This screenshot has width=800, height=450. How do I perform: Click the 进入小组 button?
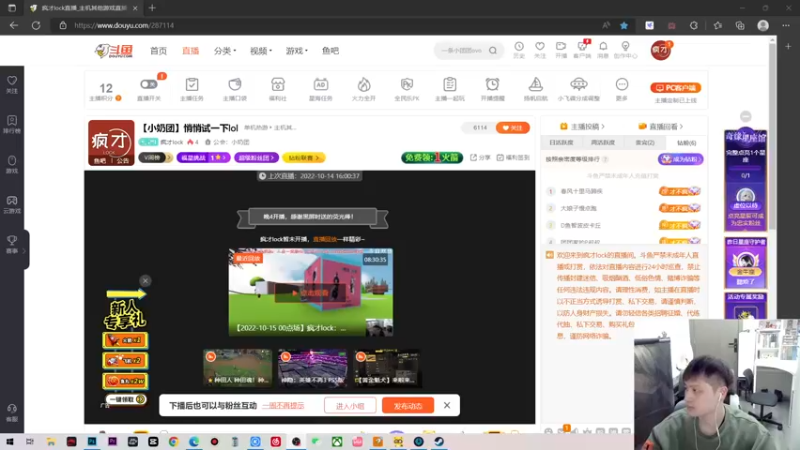(x=350, y=406)
